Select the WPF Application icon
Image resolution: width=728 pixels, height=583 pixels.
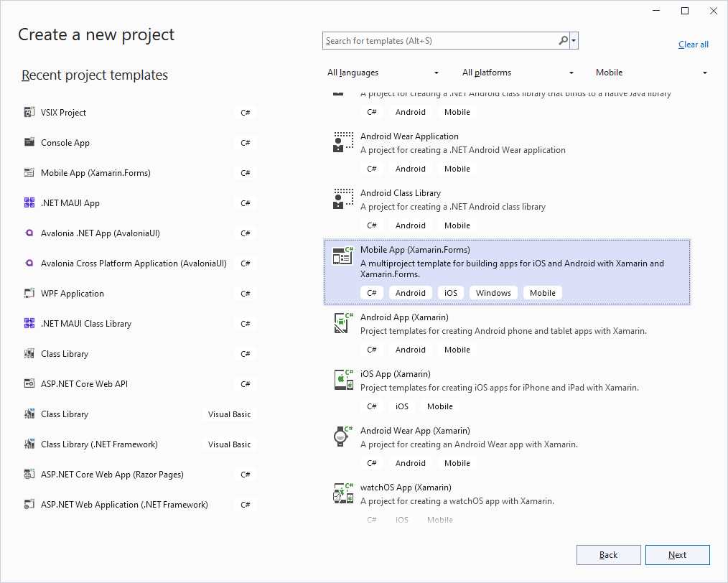[29, 293]
